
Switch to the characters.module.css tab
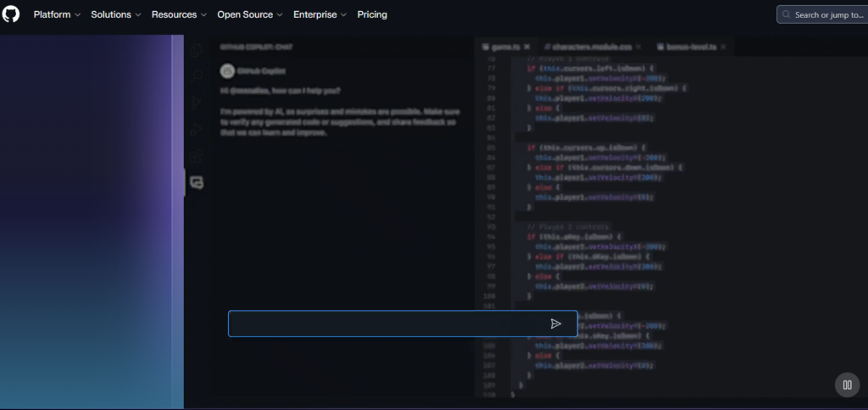593,47
